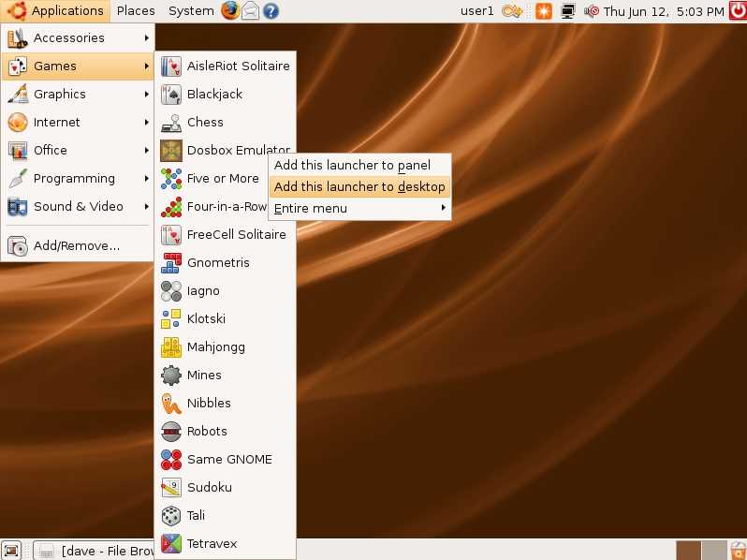Screen dimensions: 747x560
Task: Click the Mines gear-shaped icon
Action: pyautogui.click(x=170, y=376)
